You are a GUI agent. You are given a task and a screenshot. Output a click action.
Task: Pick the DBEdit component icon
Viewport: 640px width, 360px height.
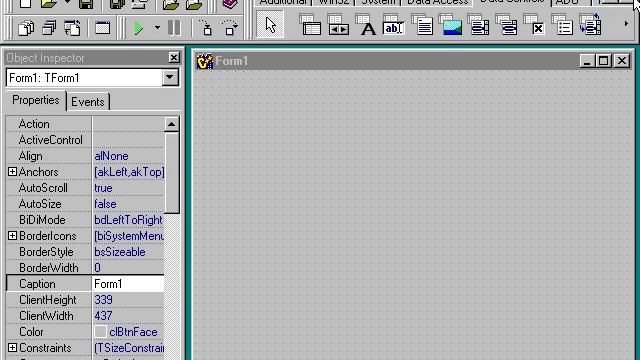pos(393,24)
